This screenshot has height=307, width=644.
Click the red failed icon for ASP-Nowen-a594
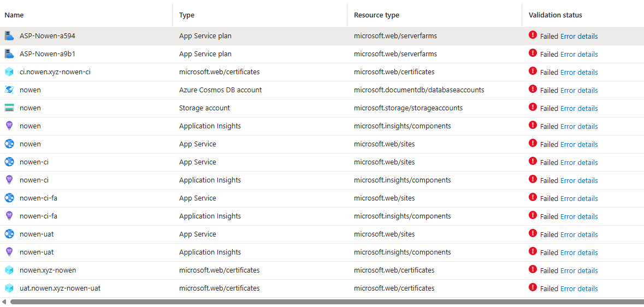[x=533, y=35]
